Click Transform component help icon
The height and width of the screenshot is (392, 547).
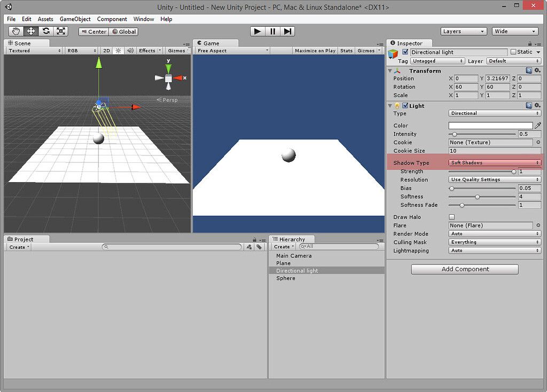click(529, 70)
